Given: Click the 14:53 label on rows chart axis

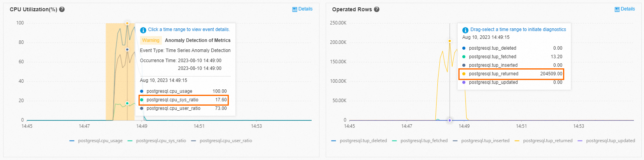Looking at the screenshot, I should pyautogui.click(x=579, y=126).
